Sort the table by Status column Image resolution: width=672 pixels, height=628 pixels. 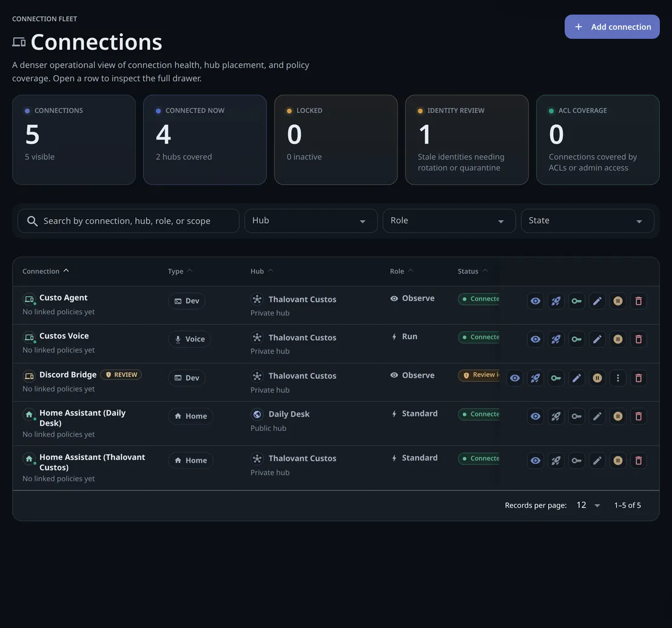coord(472,271)
